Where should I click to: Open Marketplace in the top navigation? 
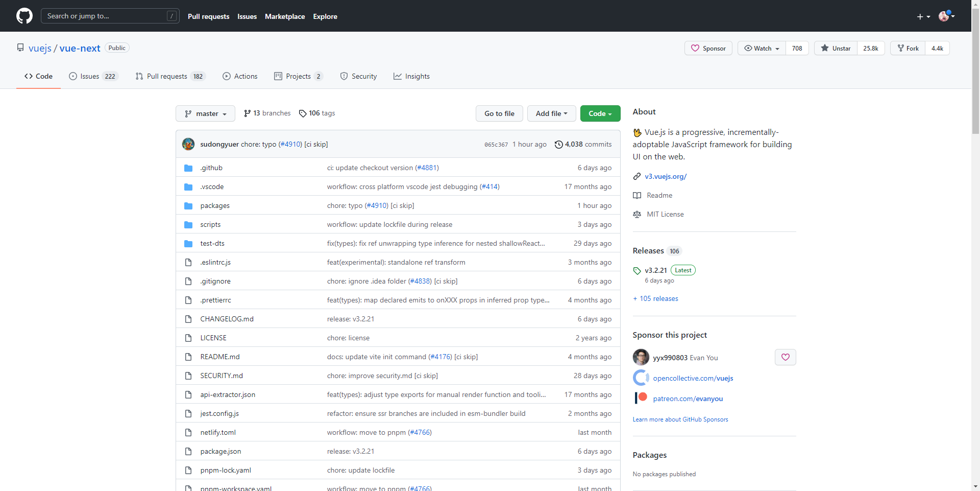285,16
